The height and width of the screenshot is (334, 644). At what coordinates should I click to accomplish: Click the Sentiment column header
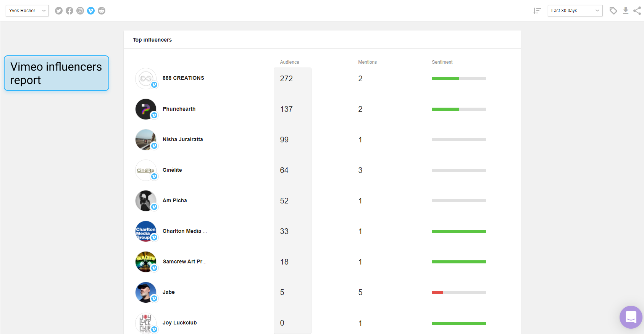[442, 62]
